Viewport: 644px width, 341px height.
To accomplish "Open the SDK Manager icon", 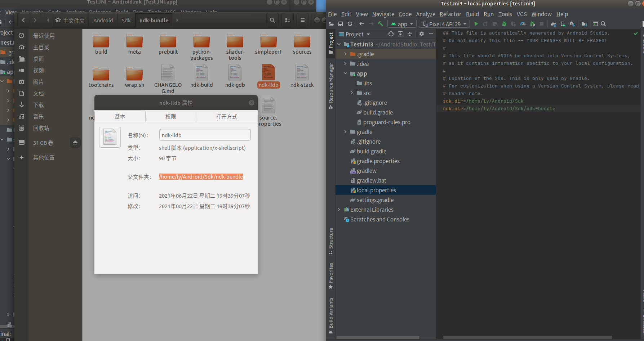I will [572, 24].
